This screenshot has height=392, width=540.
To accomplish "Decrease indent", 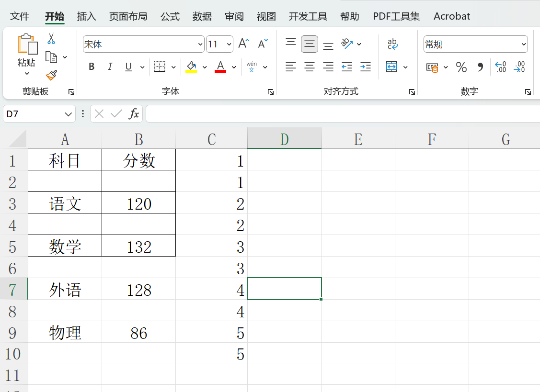I will 347,67.
